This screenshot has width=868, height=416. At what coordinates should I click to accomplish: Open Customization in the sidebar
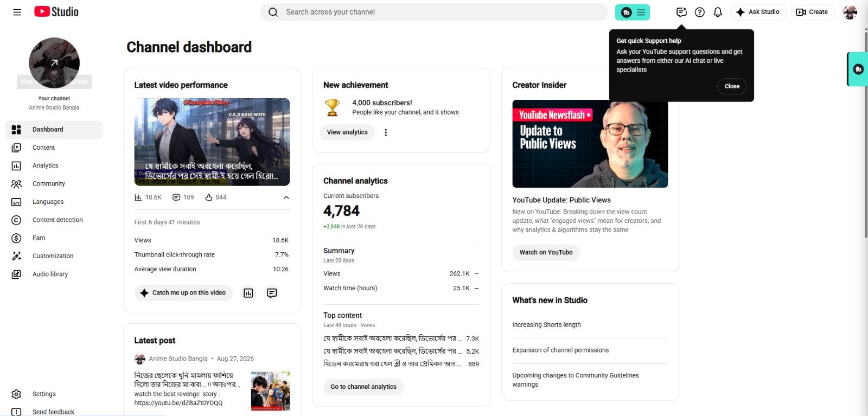(54, 256)
